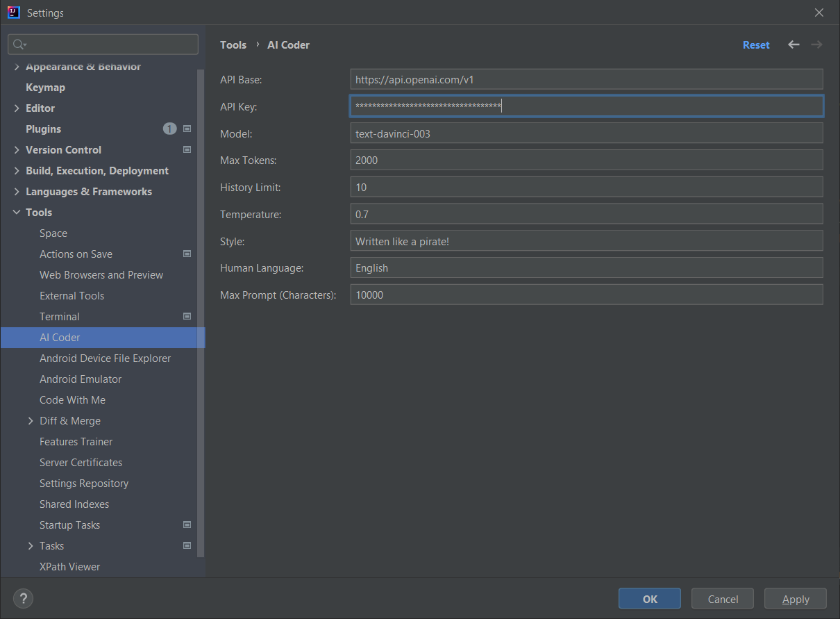Click the Max Tokens field
Screen dimensions: 840x619
click(587, 160)
